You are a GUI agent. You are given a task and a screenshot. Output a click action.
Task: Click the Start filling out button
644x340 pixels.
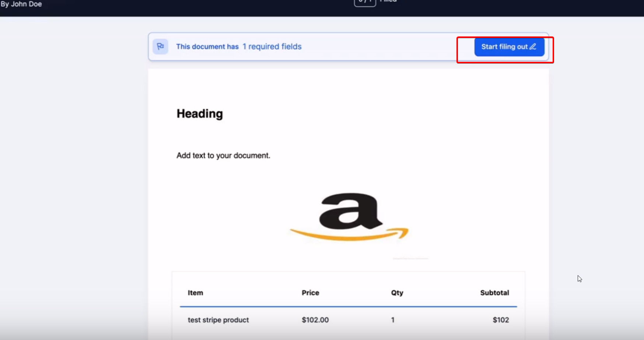[509, 47]
